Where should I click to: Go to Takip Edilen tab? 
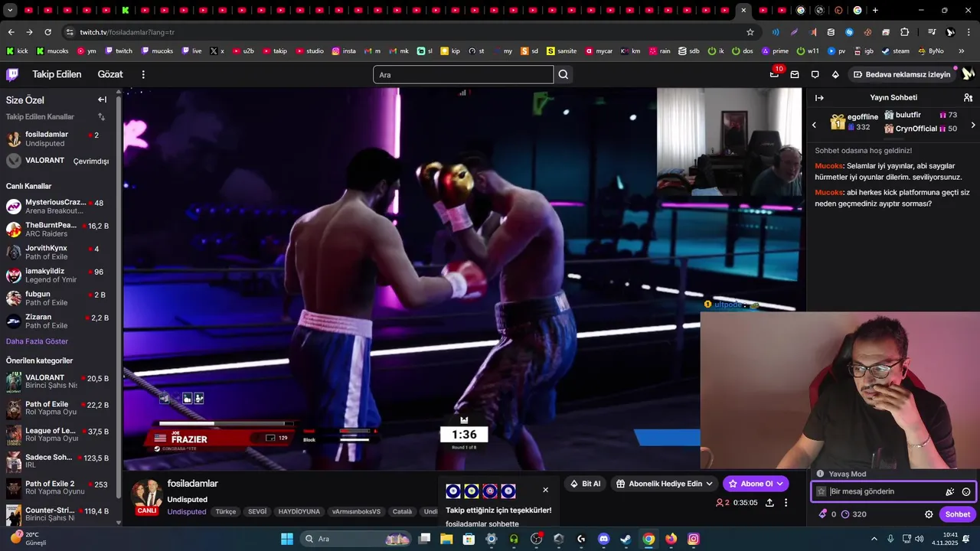tap(57, 74)
